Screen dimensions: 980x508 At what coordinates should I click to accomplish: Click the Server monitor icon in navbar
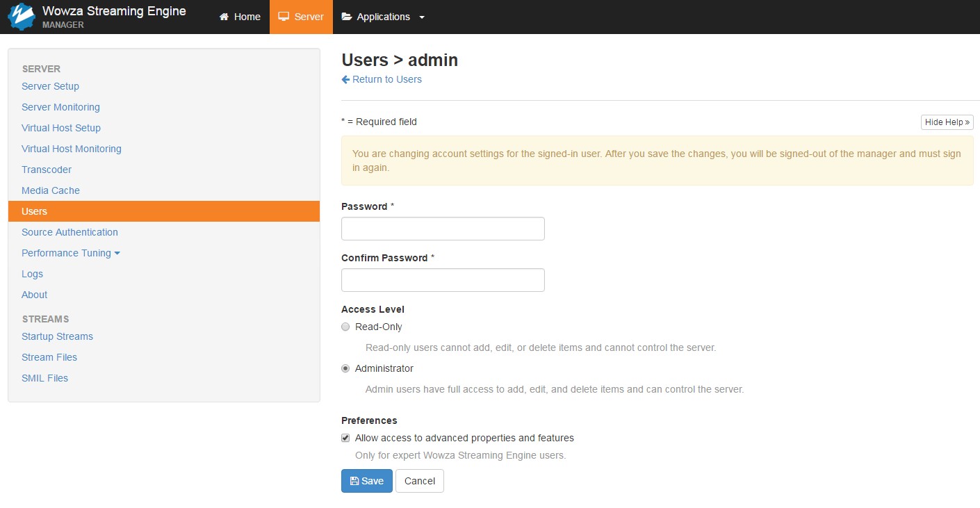284,17
